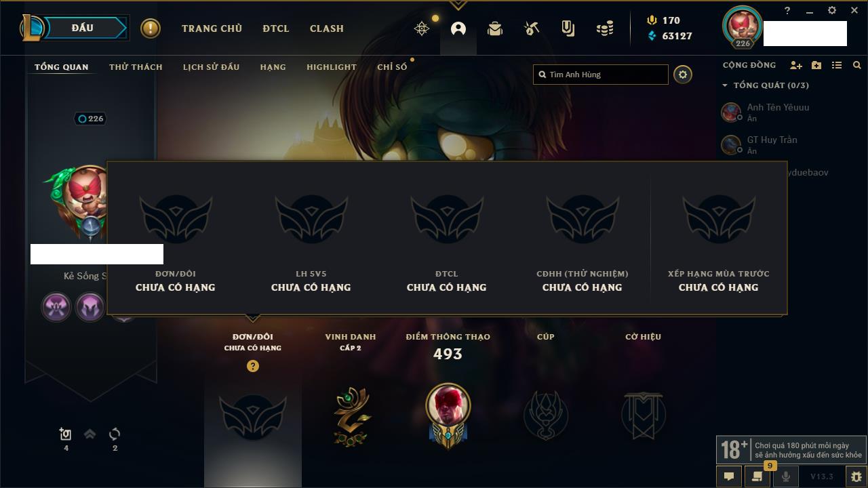The width and height of the screenshot is (868, 488).
Task: Open the champion search settings gear
Action: click(x=683, y=75)
